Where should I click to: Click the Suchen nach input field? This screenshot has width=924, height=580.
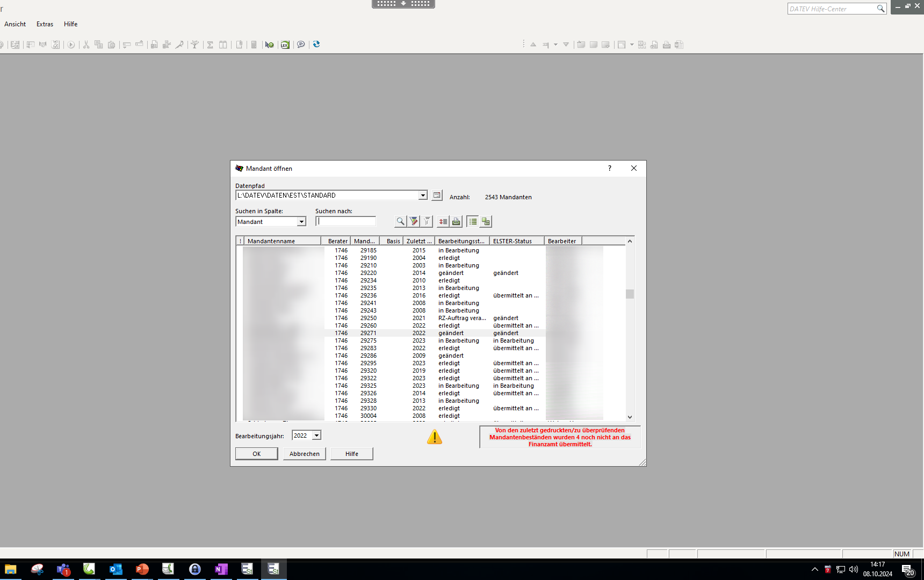point(346,221)
